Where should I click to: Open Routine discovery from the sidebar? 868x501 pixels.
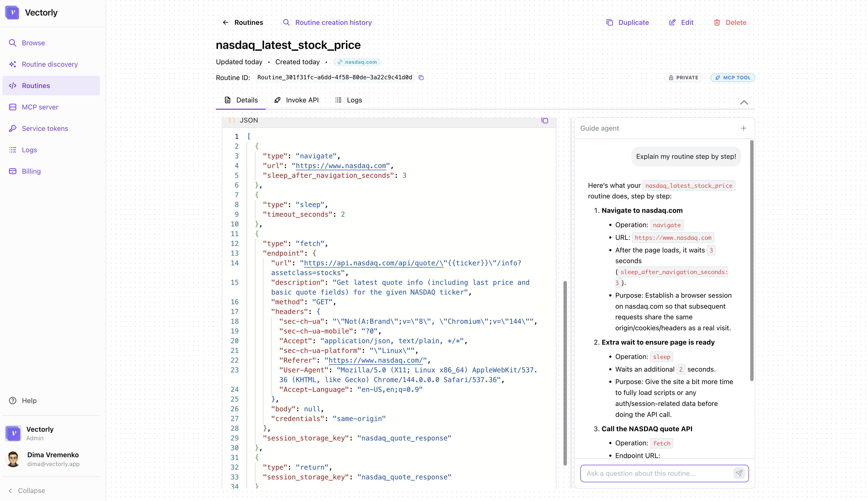tap(50, 64)
